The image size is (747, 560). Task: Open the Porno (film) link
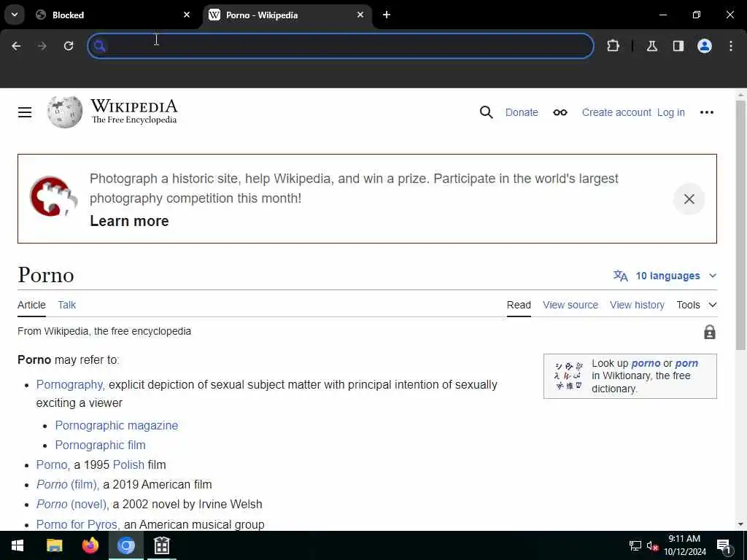pyautogui.click(x=66, y=484)
